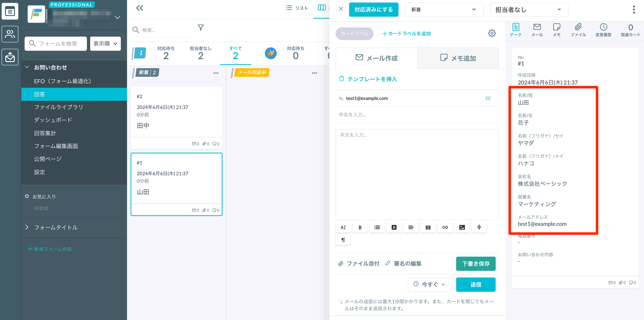Expand the workspace switcher chevron
Viewport: 644px width, 320px height.
[x=118, y=17]
